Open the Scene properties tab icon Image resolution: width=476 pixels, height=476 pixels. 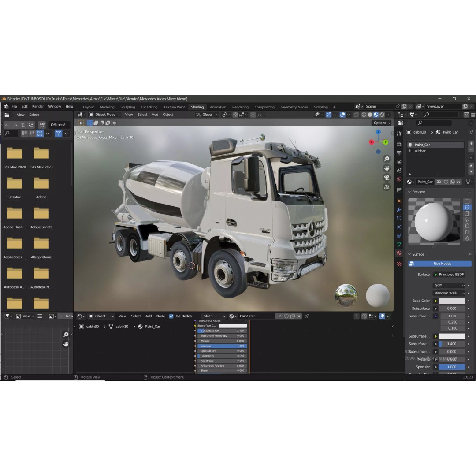(x=399, y=170)
